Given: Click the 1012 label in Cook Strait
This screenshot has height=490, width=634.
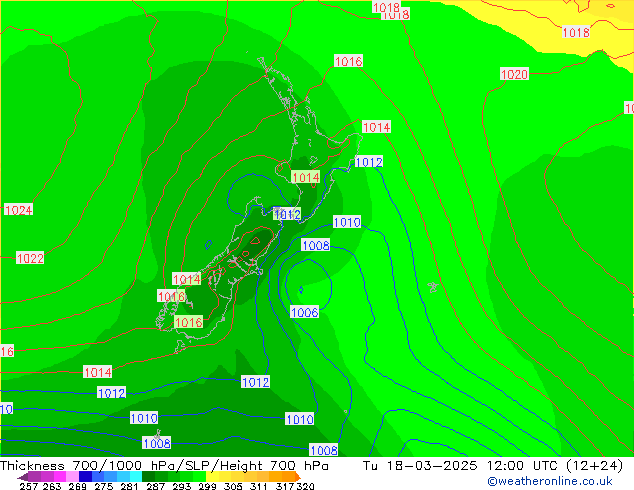Looking at the screenshot, I should tap(287, 214).
